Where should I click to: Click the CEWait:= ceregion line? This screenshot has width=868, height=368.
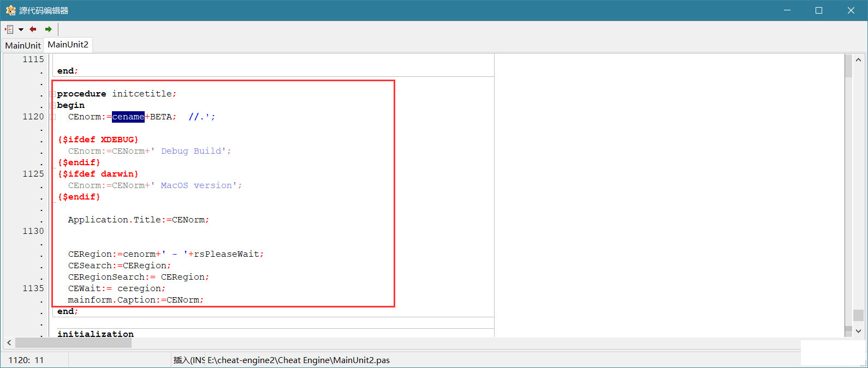click(x=117, y=288)
